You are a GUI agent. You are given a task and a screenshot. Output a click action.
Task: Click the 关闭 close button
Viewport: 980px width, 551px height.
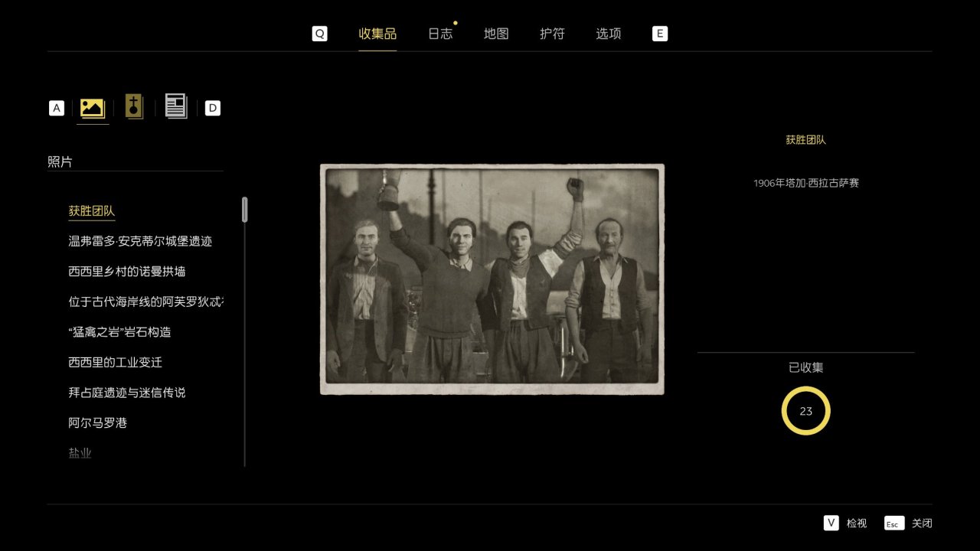click(x=923, y=523)
